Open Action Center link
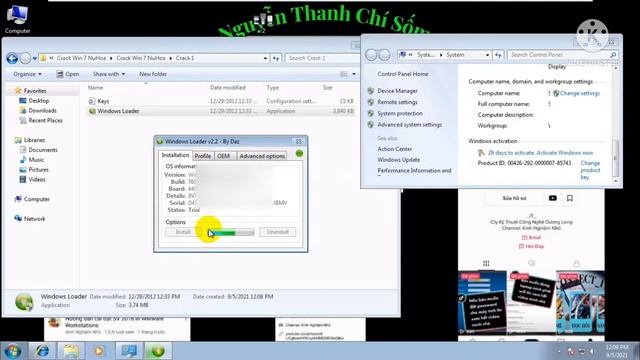Viewport: 640px width, 360px height. click(395, 149)
